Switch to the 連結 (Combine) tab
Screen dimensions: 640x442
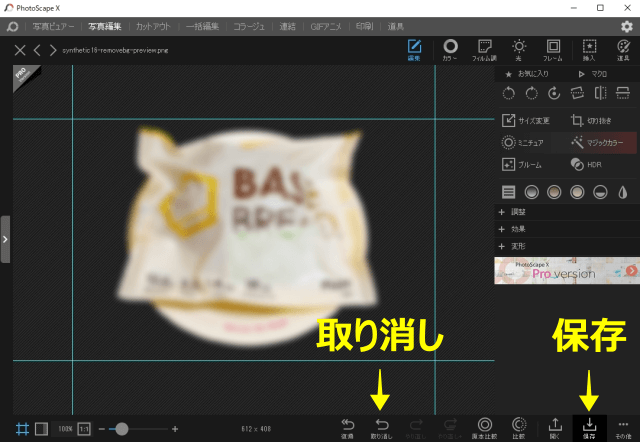[287, 27]
